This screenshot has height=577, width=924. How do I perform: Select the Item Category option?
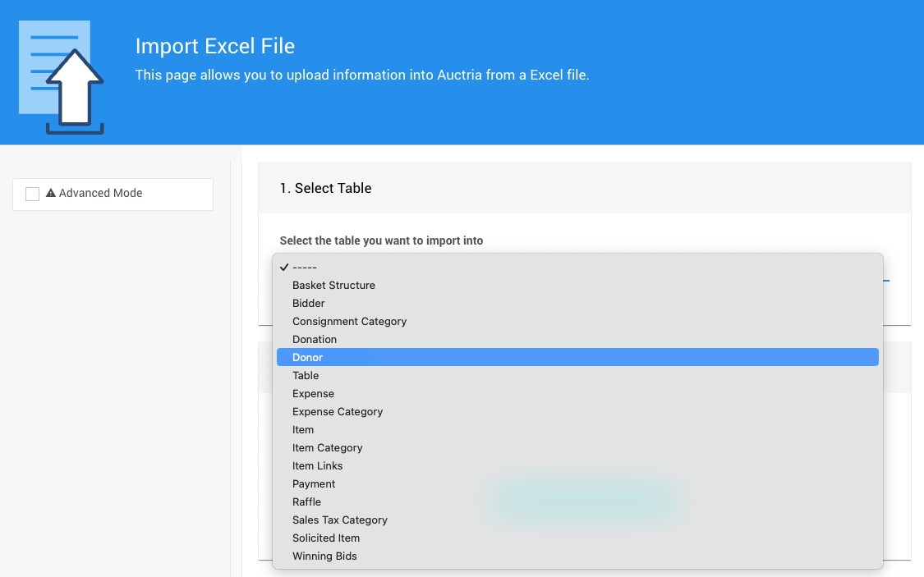click(x=327, y=447)
